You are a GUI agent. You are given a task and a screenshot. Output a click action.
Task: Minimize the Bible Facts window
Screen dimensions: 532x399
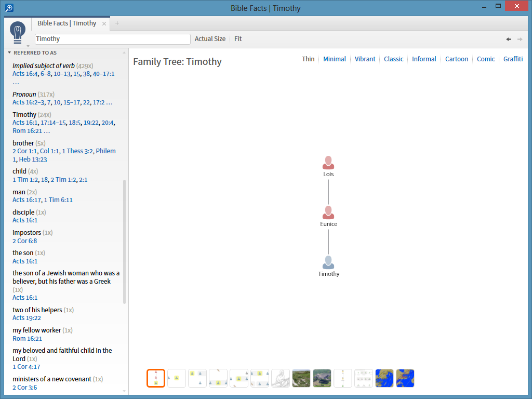pos(484,6)
